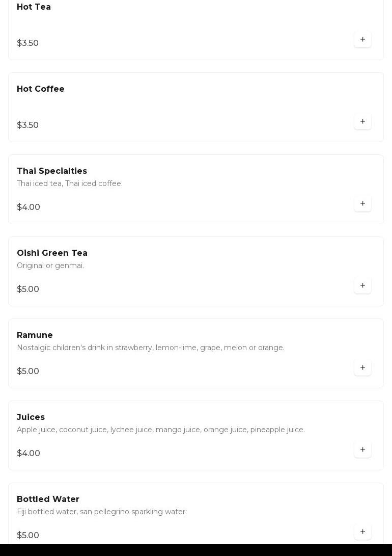This screenshot has height=556, width=392.
Task: Click plus icon for Thai Specialties
Action: [x=362, y=203]
